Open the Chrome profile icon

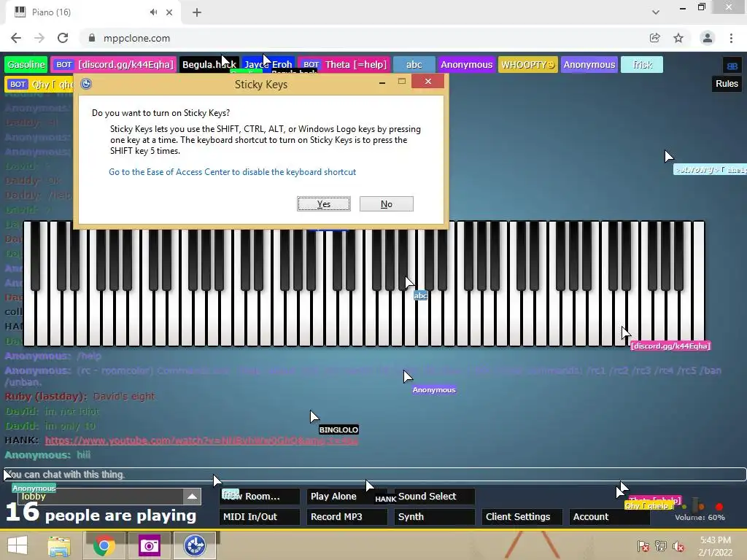[708, 38]
